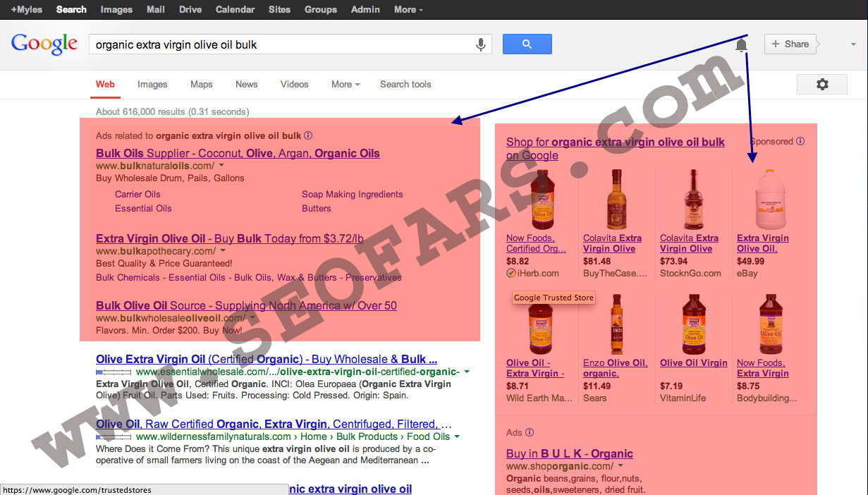Image resolution: width=868 pixels, height=495 pixels.
Task: Open More dropdown under search tabs
Action: coord(346,84)
